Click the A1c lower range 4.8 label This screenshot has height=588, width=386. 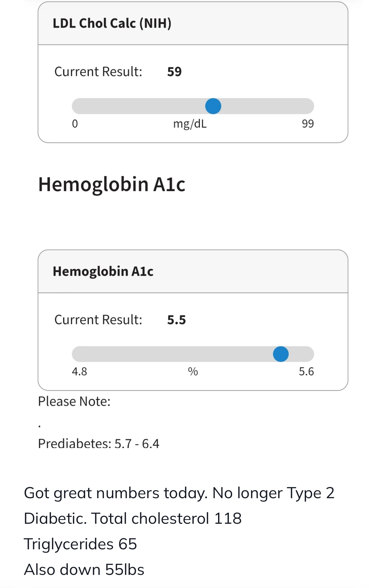[x=79, y=372]
